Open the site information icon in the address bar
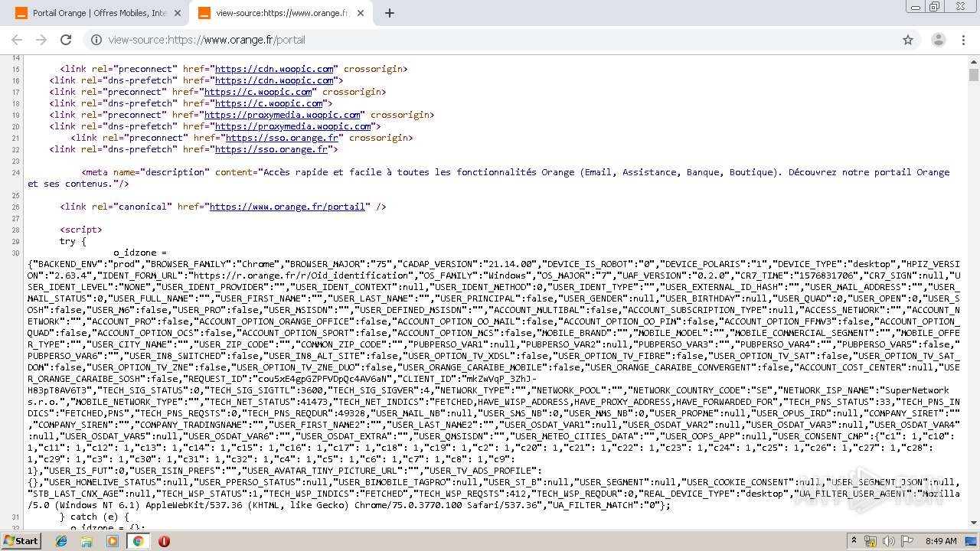This screenshot has height=551, width=980. (x=96, y=40)
